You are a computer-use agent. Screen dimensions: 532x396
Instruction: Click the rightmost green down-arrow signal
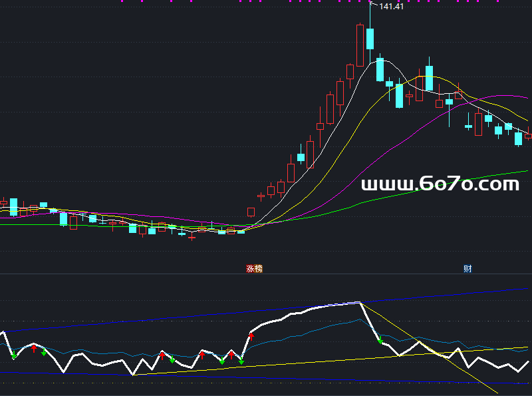coord(380,341)
